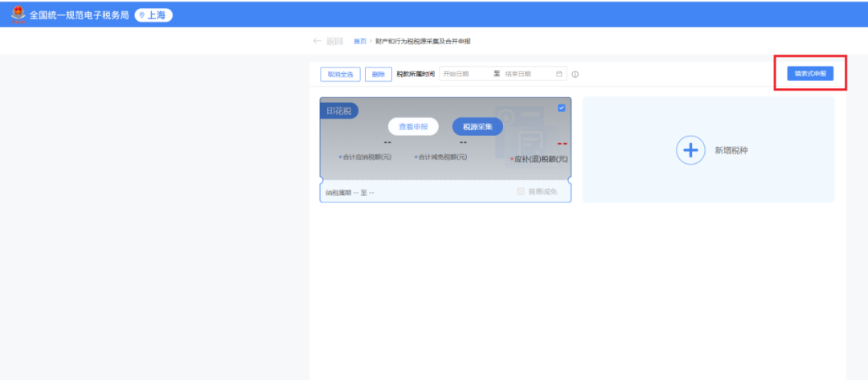The width and height of the screenshot is (868, 380).
Task: Toggle the 普惠减免 checkbox
Action: click(521, 191)
